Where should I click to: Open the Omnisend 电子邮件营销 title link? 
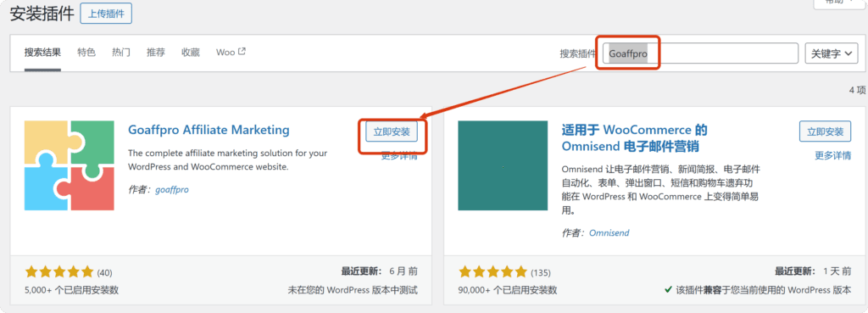[x=634, y=138]
